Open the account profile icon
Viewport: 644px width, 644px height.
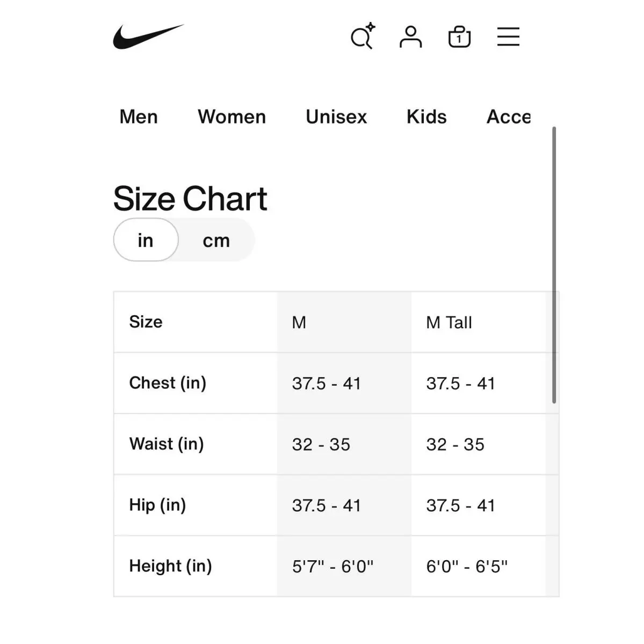pyautogui.click(x=411, y=37)
